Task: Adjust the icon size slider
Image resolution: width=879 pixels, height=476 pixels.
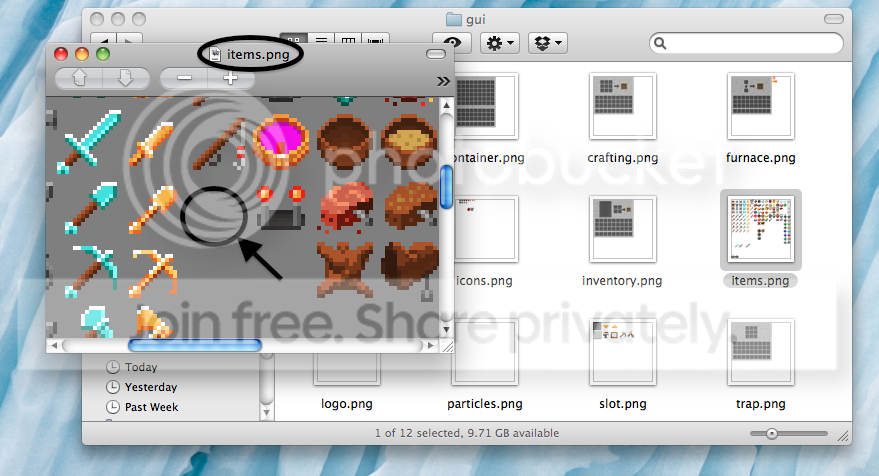Action: point(771,433)
